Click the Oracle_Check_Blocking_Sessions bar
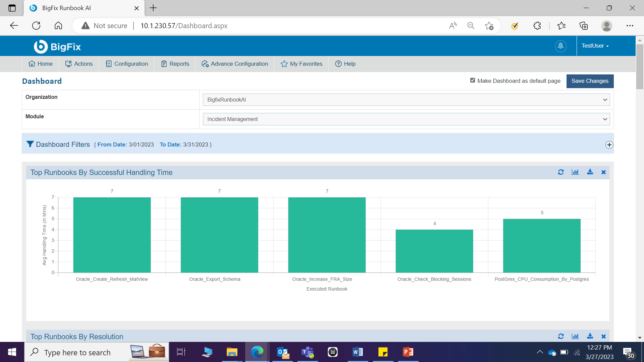Screen dimensions: 644x362 click(x=434, y=251)
